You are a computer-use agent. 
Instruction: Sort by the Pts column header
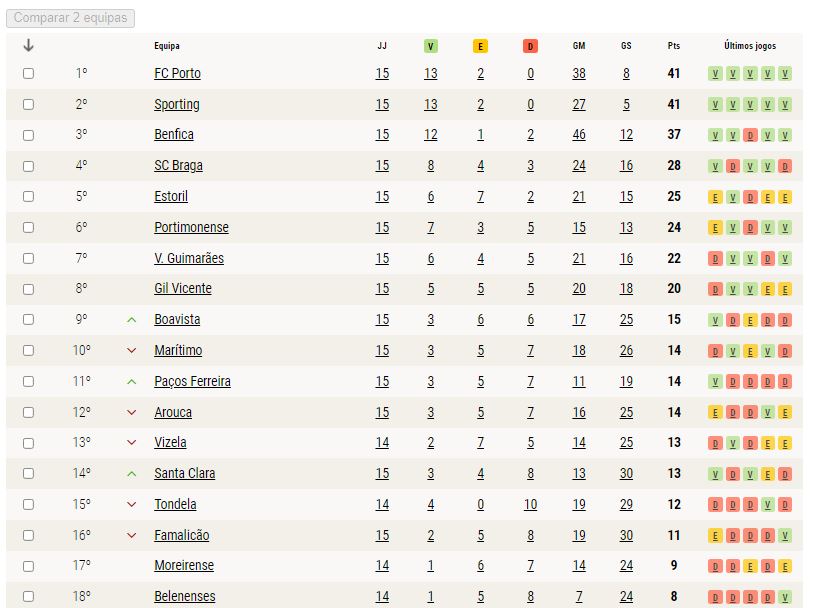[x=674, y=46]
